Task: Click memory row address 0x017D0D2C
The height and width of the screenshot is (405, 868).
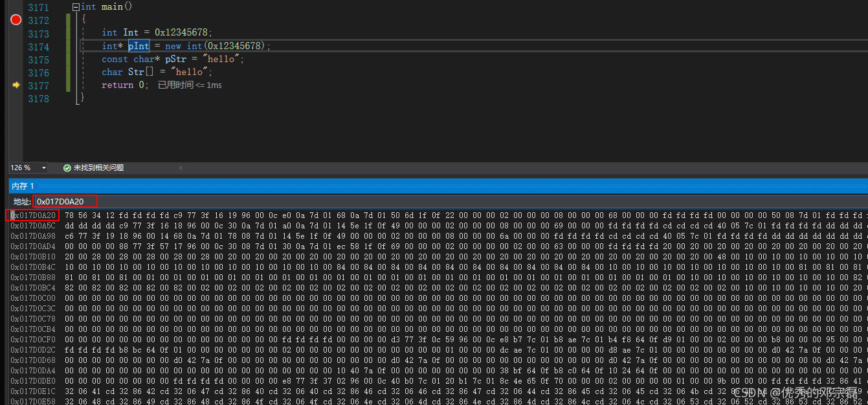Action: [x=32, y=349]
